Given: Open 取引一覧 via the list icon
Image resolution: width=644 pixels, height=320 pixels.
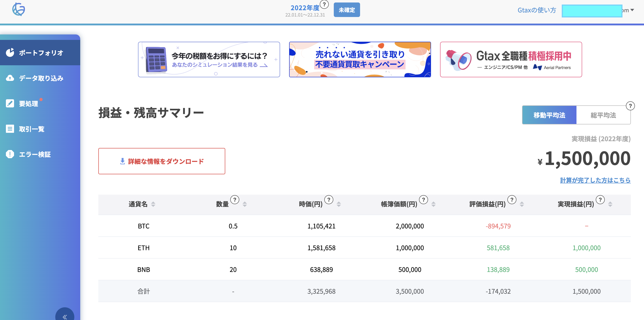Looking at the screenshot, I should click(x=10, y=129).
